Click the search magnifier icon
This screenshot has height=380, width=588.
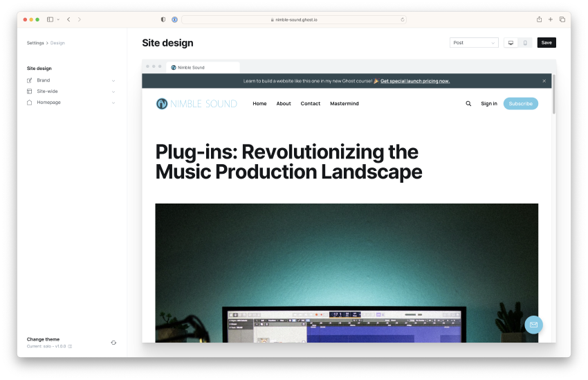(x=468, y=104)
